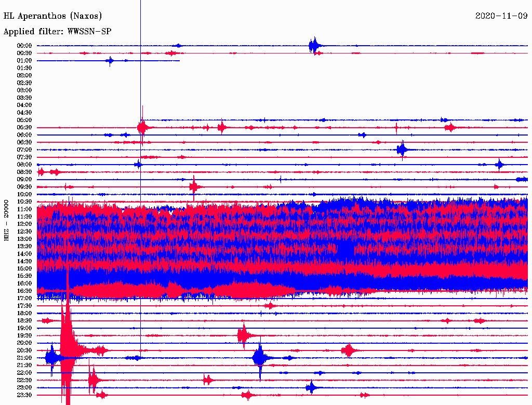This screenshot has height=405, width=532.
Task: Click the '23:00' time label
Action: click(24, 388)
